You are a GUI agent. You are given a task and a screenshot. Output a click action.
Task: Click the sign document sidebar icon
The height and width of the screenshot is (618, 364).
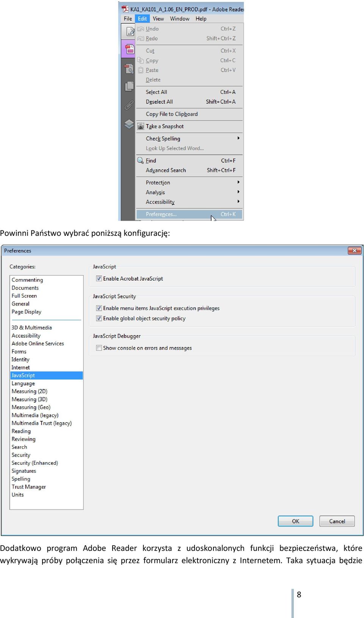pos(130,31)
